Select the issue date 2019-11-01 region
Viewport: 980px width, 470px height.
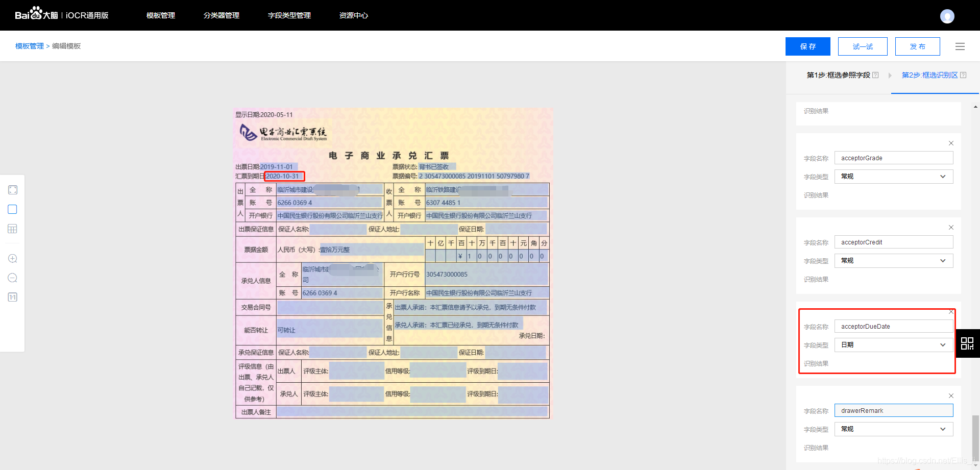pyautogui.click(x=279, y=167)
